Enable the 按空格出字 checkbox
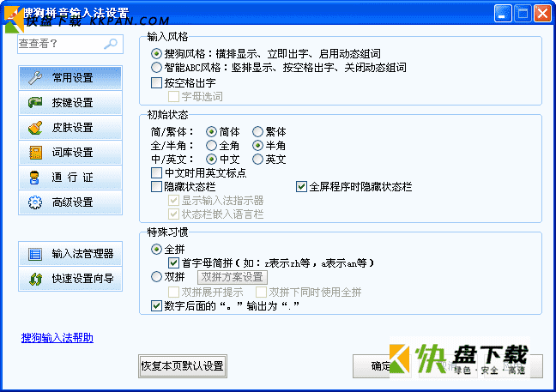556x392 pixels. point(156,83)
